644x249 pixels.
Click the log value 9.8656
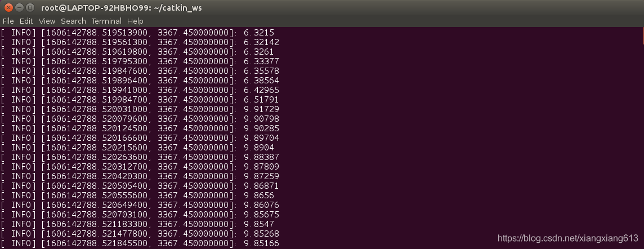click(259, 195)
